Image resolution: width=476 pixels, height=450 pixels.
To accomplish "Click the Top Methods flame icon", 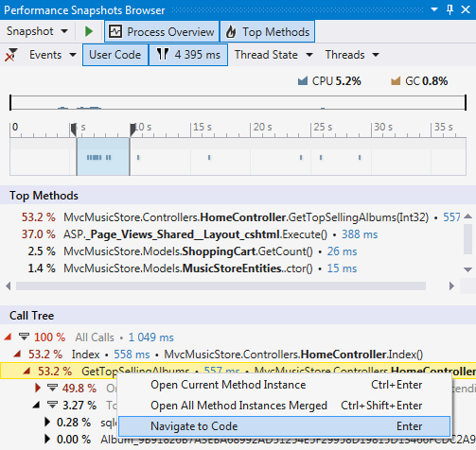I will click(231, 31).
